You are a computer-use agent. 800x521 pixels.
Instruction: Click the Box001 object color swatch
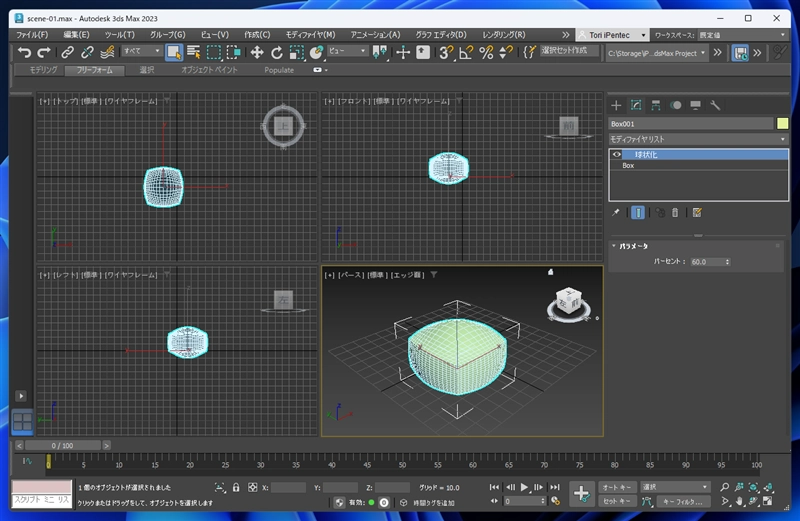click(782, 123)
